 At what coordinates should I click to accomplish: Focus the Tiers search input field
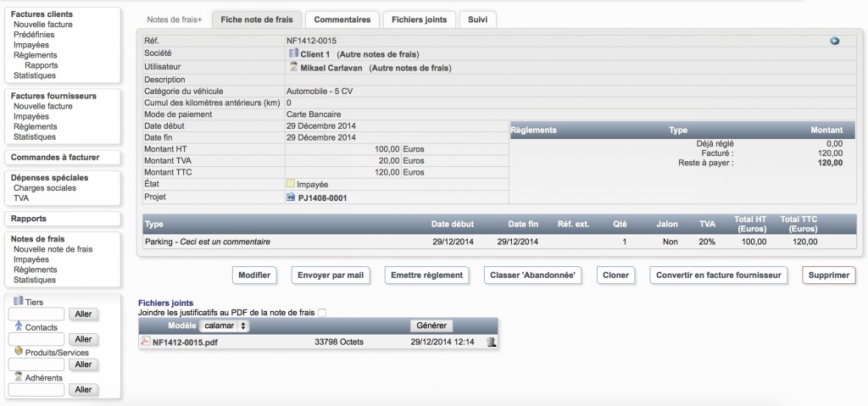click(x=36, y=314)
